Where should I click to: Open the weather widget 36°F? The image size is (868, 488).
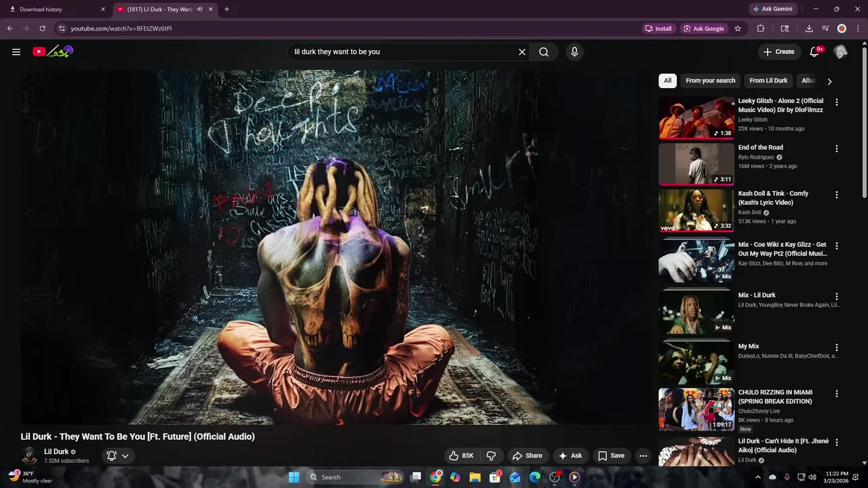pyautogui.click(x=31, y=477)
